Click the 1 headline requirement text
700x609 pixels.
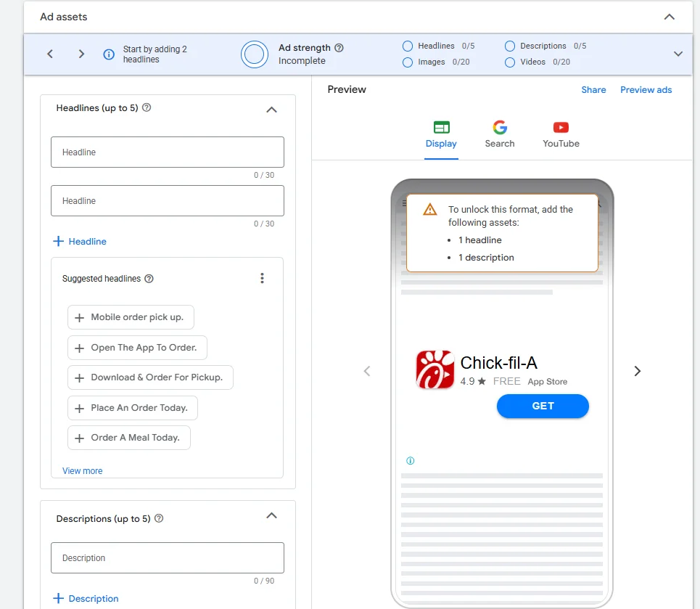[x=480, y=240]
